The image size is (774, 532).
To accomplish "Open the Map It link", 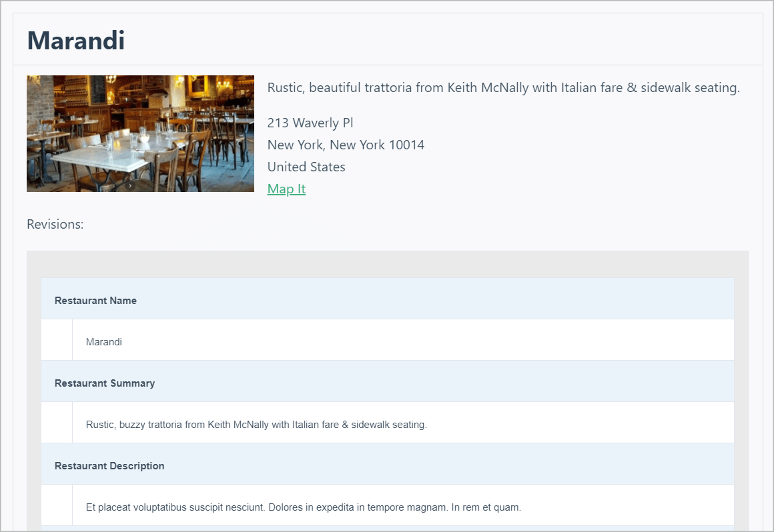I will coord(286,189).
